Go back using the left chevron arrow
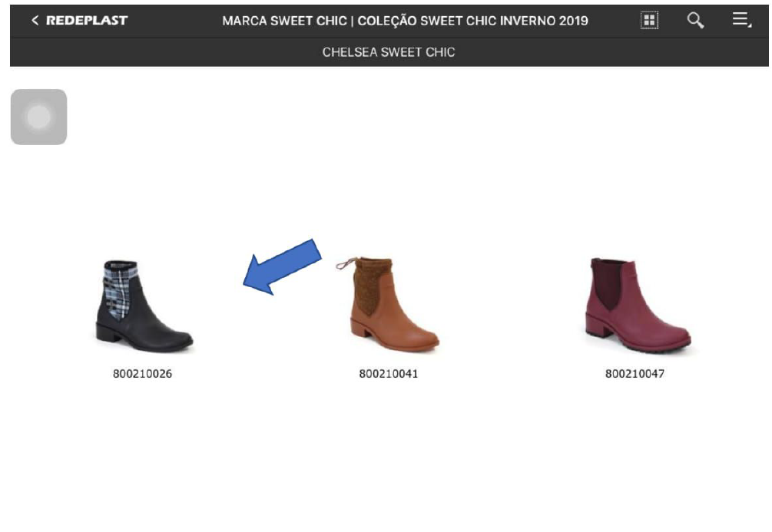Image resolution: width=772 pixels, height=532 pixels. (x=35, y=20)
